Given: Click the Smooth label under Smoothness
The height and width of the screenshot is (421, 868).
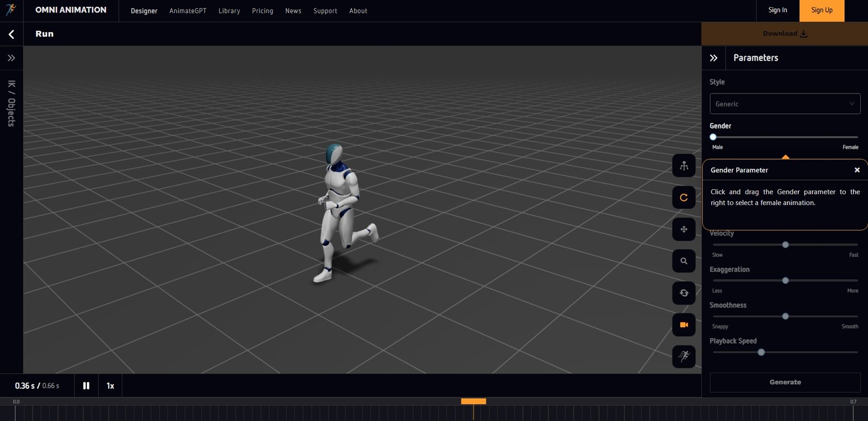Looking at the screenshot, I should [850, 326].
